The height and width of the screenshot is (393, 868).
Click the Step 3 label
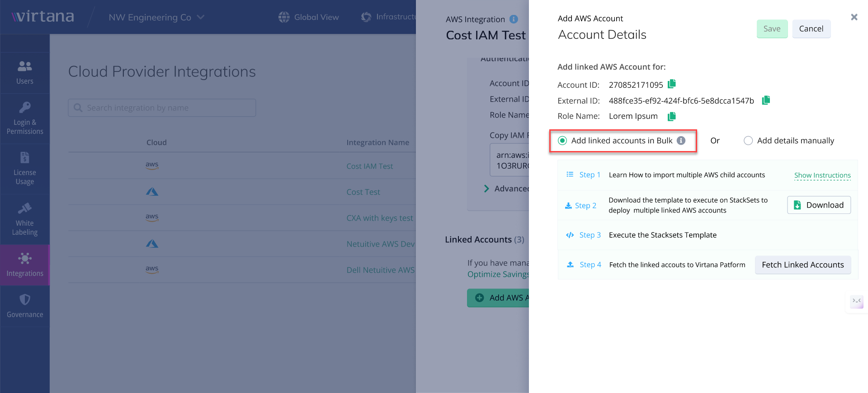click(590, 235)
